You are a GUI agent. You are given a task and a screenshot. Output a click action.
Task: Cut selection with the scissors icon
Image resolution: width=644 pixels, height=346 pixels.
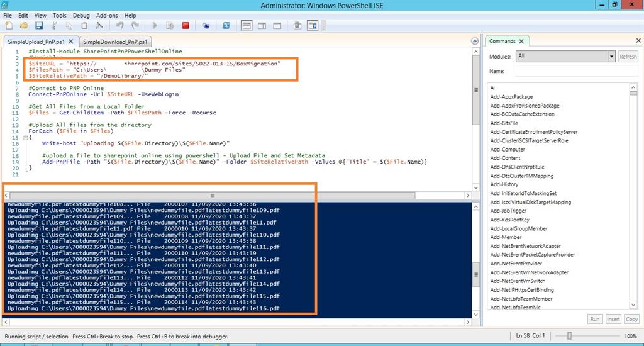click(x=54, y=25)
